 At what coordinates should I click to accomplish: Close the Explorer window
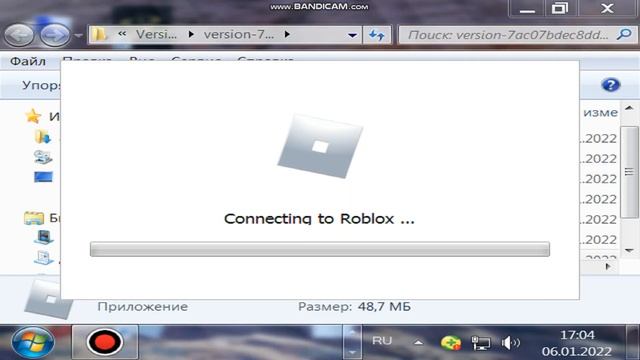coord(607,8)
